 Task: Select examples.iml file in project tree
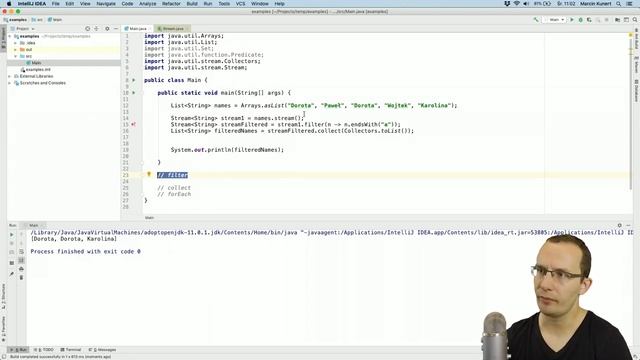coord(36,69)
